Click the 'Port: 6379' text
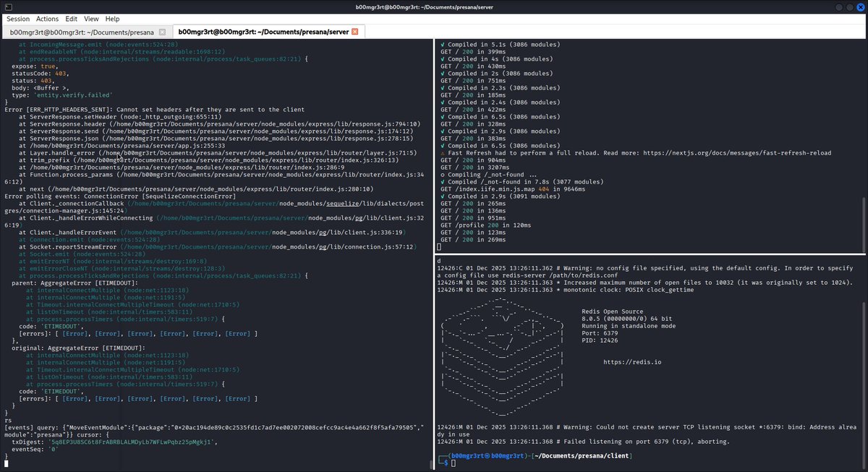The image size is (868, 472). coord(600,333)
